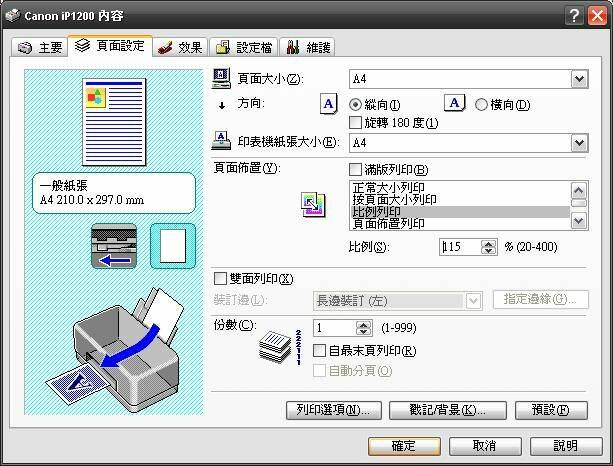Click the 印表機紙張大小 printer icon
This screenshot has width=613, height=466.
click(x=221, y=141)
